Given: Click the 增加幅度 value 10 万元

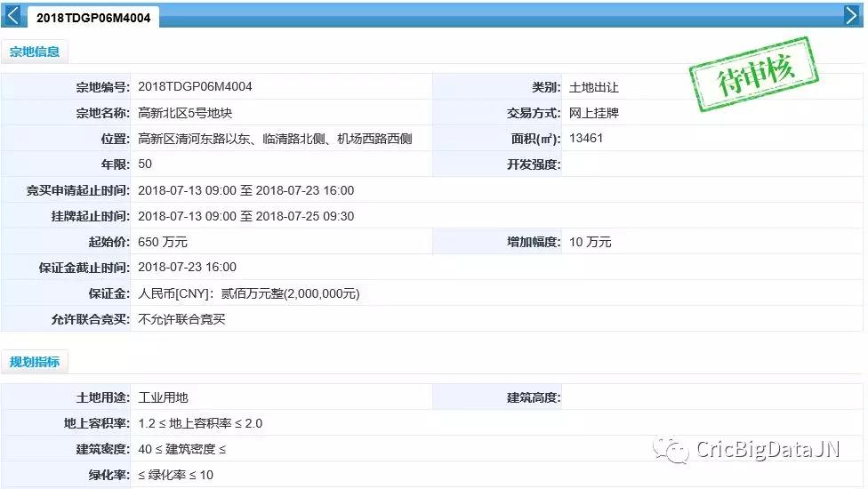Looking at the screenshot, I should click(590, 242).
